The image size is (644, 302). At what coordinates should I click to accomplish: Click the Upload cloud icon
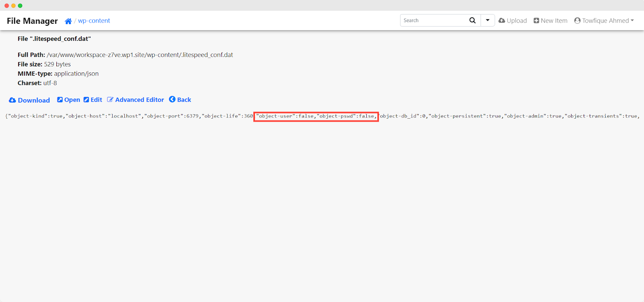pyautogui.click(x=502, y=21)
